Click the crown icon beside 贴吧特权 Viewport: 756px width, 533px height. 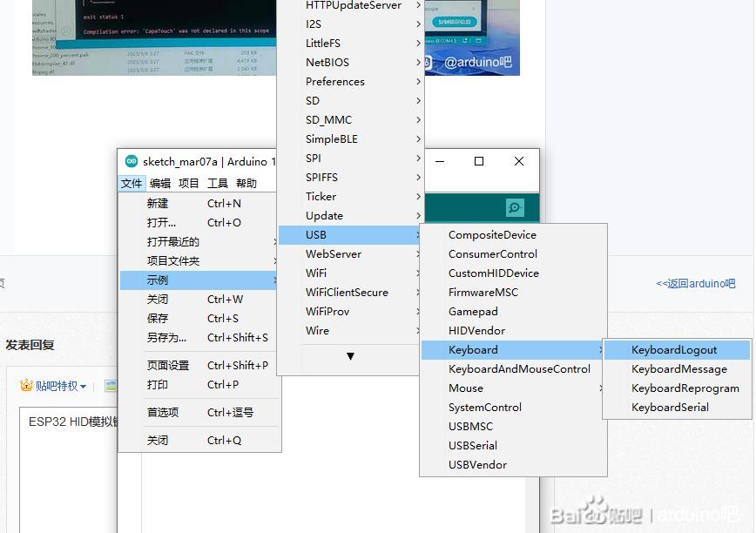[x=26, y=385]
